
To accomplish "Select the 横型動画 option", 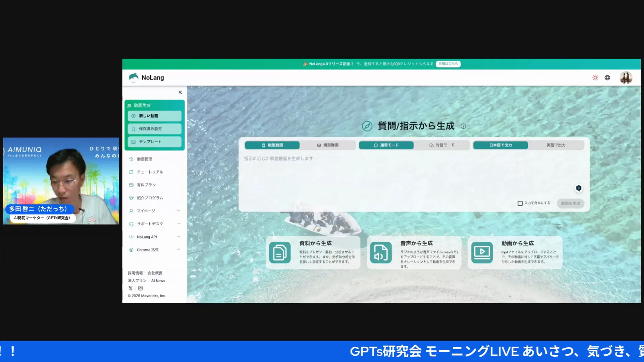I will [328, 145].
